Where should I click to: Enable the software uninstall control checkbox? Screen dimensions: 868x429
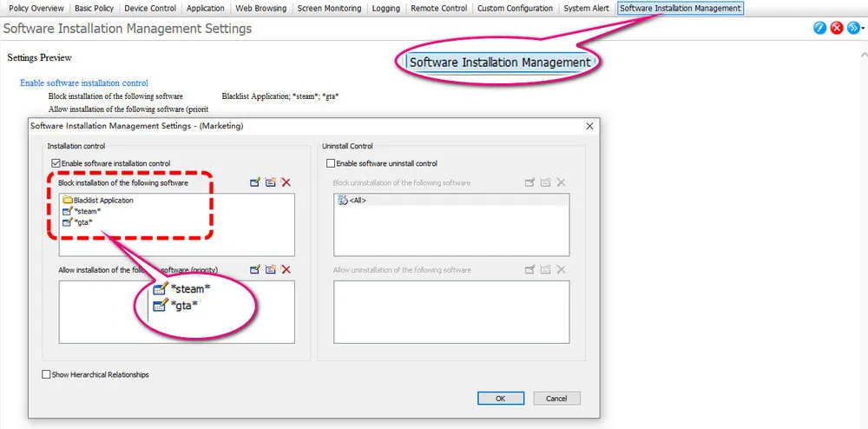pyautogui.click(x=331, y=163)
